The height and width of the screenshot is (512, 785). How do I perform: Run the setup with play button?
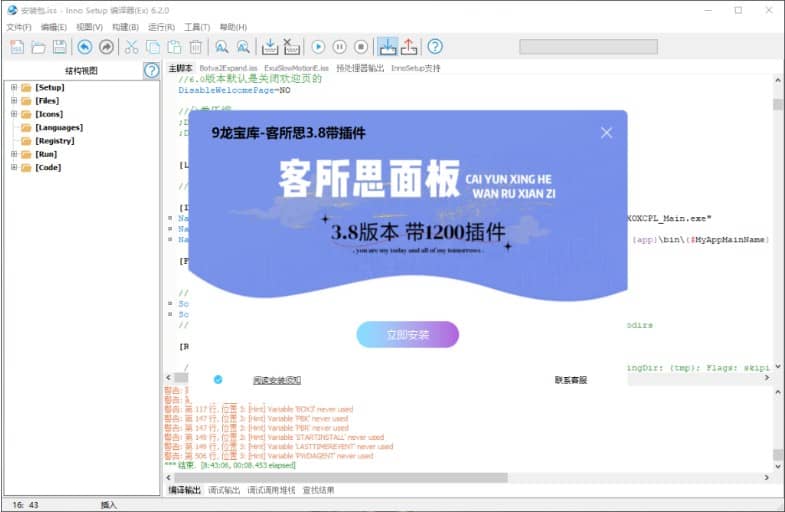(x=318, y=47)
